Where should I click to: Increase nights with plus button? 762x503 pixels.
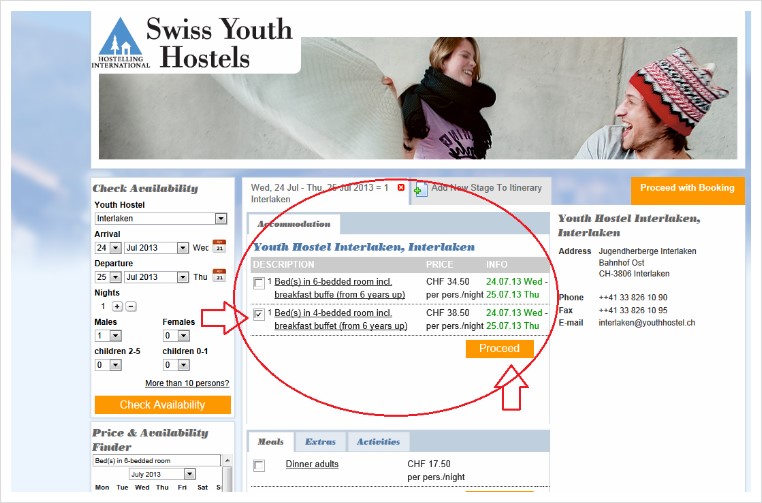pyautogui.click(x=117, y=306)
